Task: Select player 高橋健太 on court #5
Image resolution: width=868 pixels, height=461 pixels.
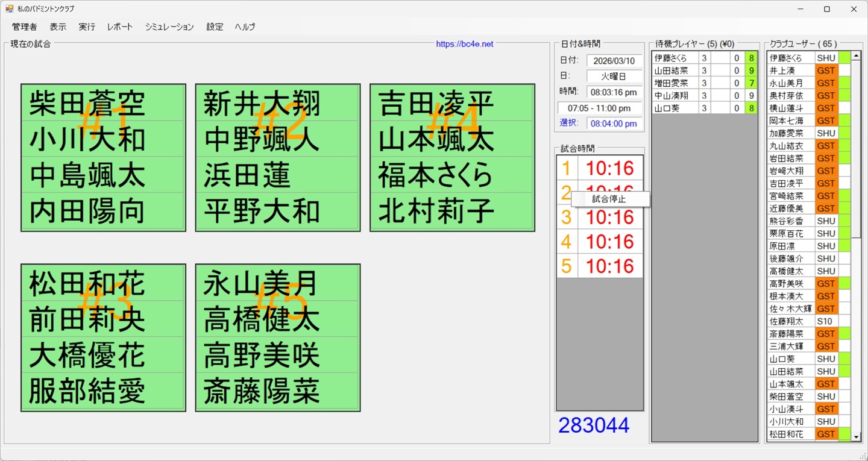Action: [x=278, y=319]
